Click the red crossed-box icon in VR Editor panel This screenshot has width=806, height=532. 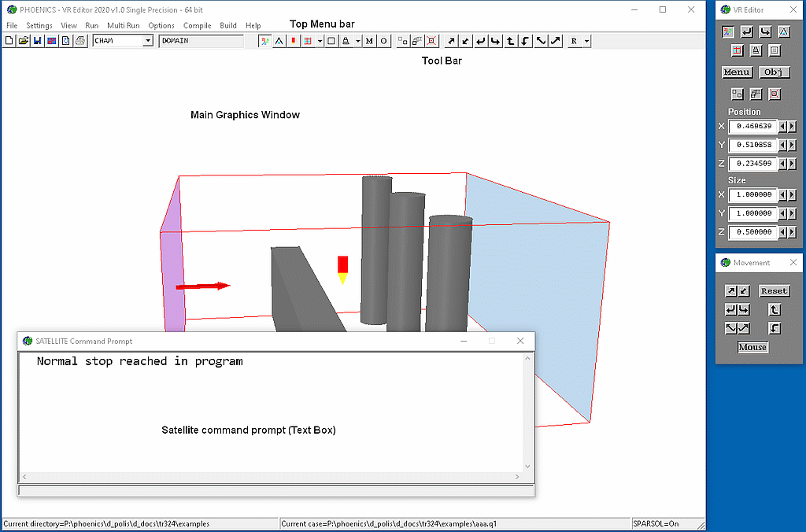(775, 94)
